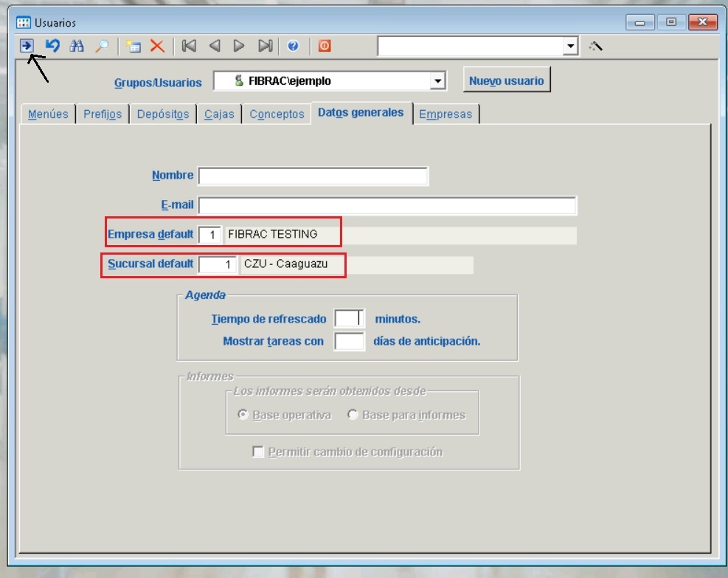
Task: Click the save/confirm arrow icon in toolbar
Action: (27, 46)
